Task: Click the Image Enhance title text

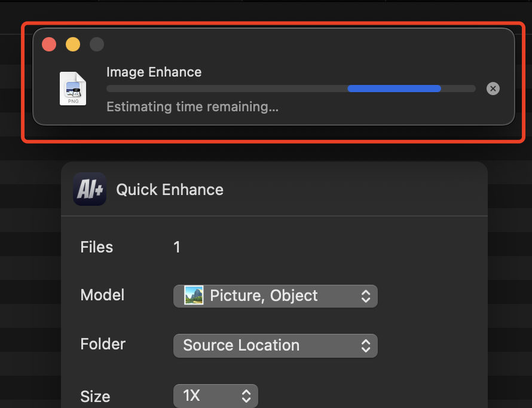Action: click(x=154, y=72)
